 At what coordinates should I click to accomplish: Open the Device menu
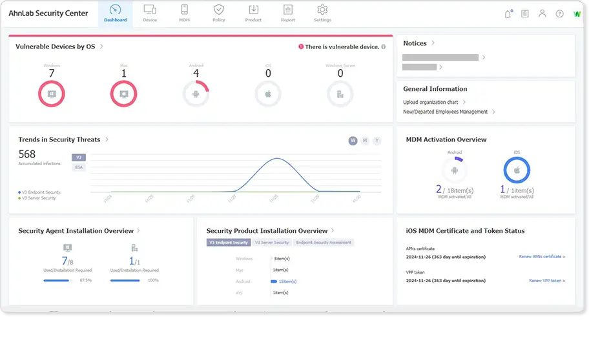coord(150,14)
